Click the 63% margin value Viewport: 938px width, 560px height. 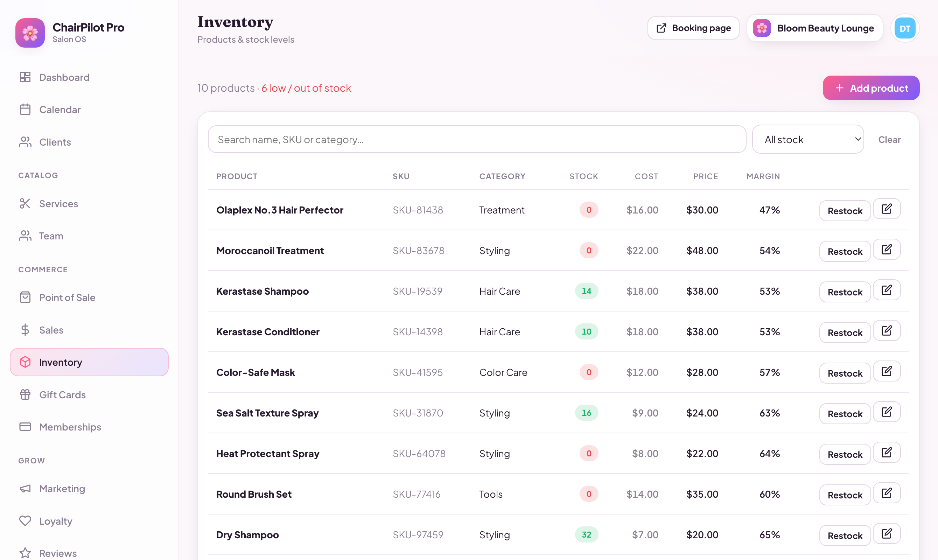click(x=769, y=413)
